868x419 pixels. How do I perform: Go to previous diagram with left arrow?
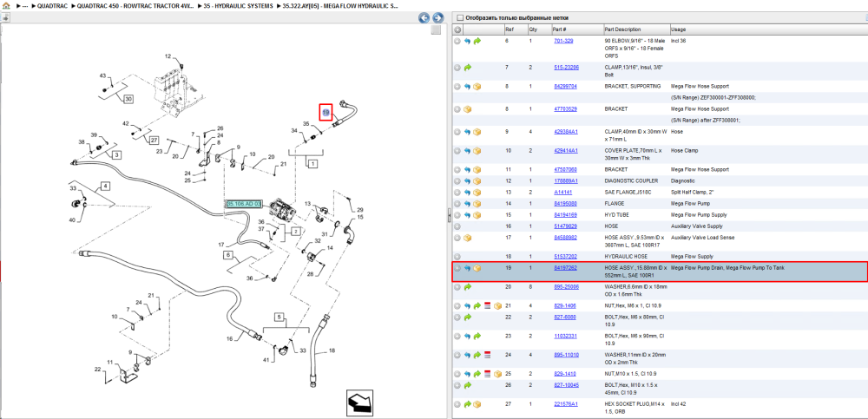click(x=424, y=17)
